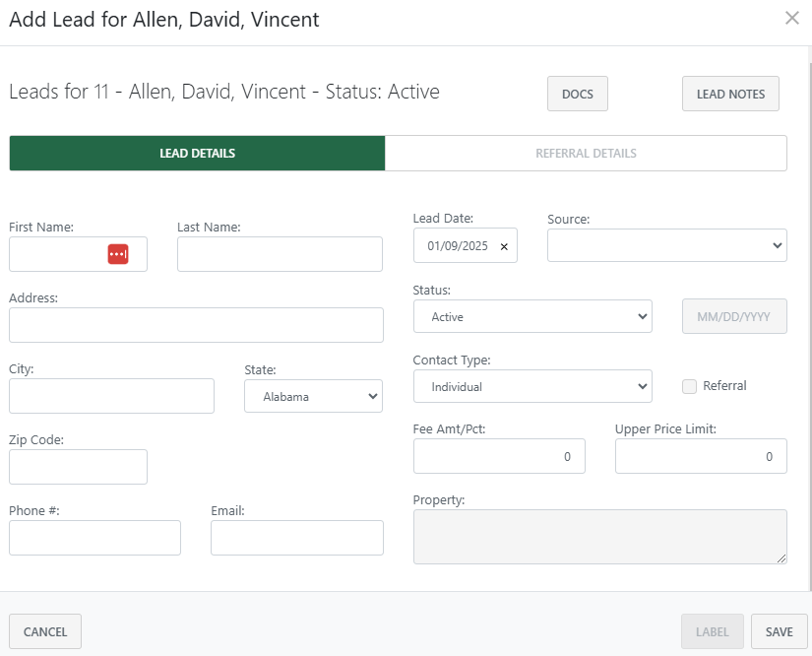Select the LEAD DETAILS tab
The image size is (812, 656).
(x=197, y=153)
